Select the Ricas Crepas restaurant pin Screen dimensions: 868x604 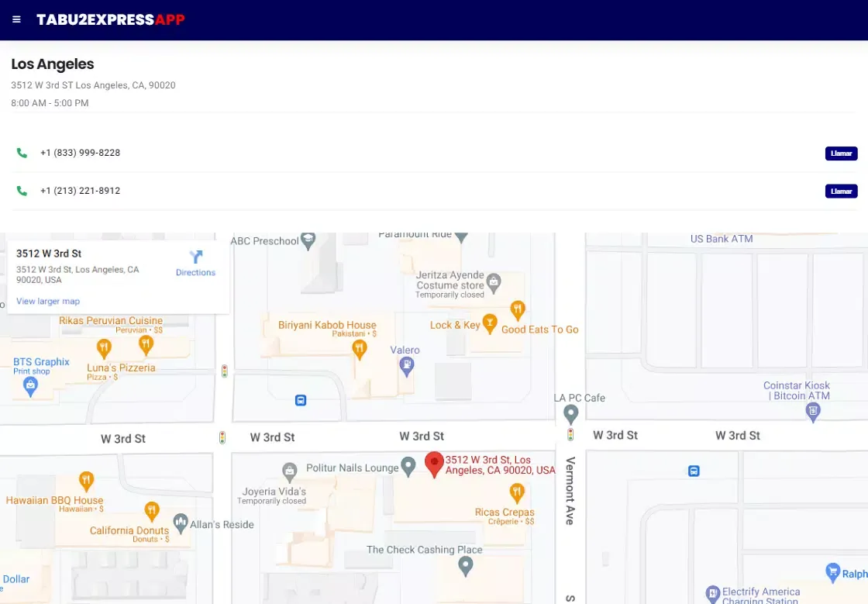pyautogui.click(x=516, y=492)
